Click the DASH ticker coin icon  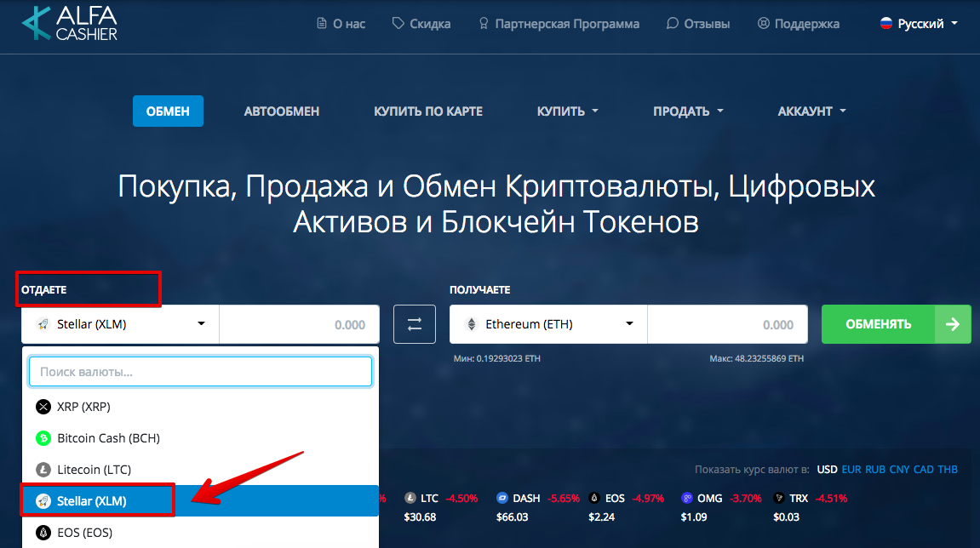pos(501,498)
